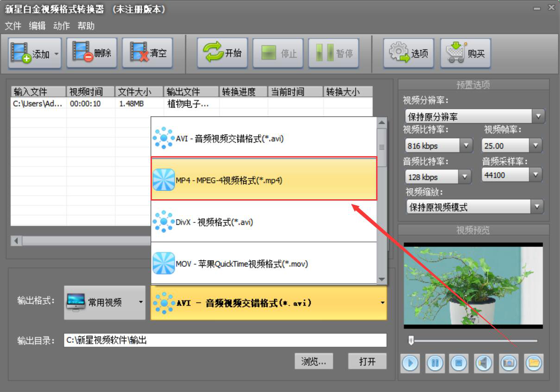Click the MOV format icon in list
Viewport: 560px width, 392px height.
164,263
